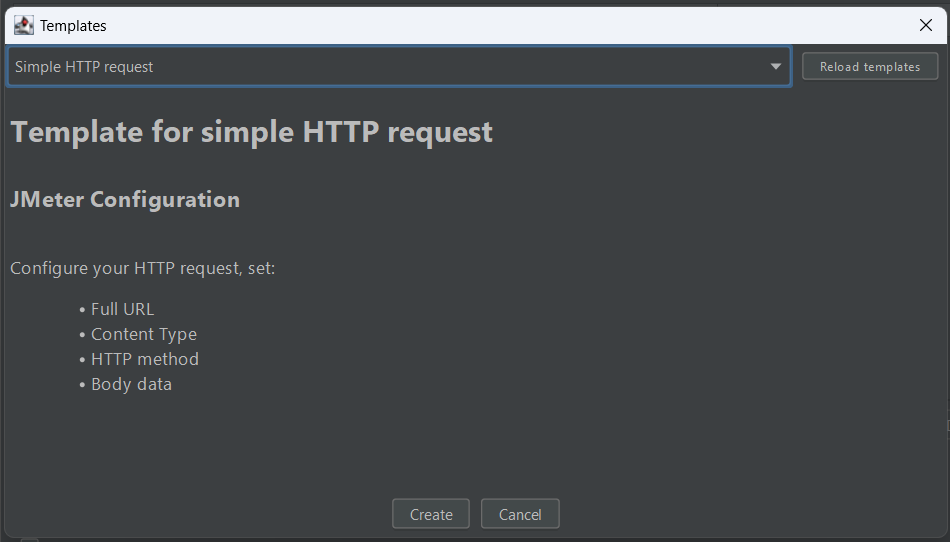950x542 pixels.
Task: Click the 'HTTP method' list item
Action: [145, 359]
